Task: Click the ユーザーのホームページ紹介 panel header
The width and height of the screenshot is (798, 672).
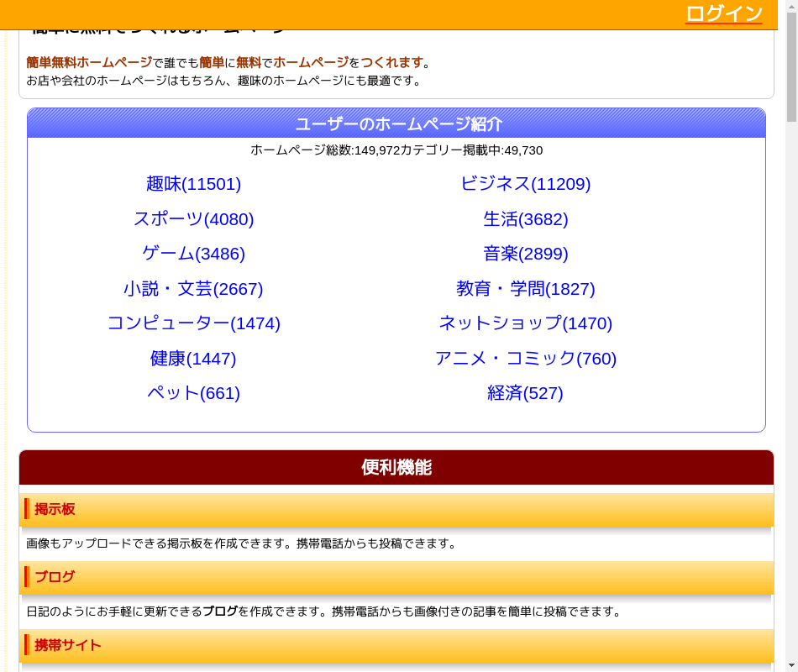Action: click(397, 124)
